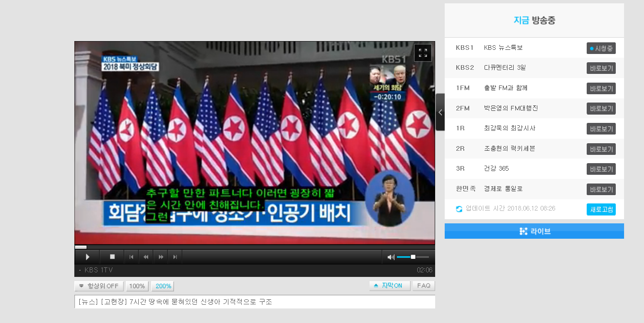
Task: Expand the 항상위 dropdown arrow
Action: 81,286
